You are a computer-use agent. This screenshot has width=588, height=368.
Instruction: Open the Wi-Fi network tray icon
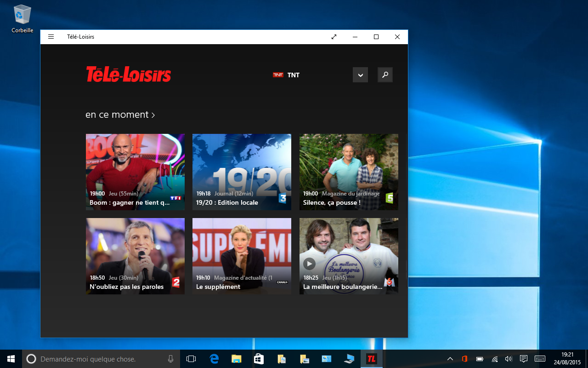(495, 359)
